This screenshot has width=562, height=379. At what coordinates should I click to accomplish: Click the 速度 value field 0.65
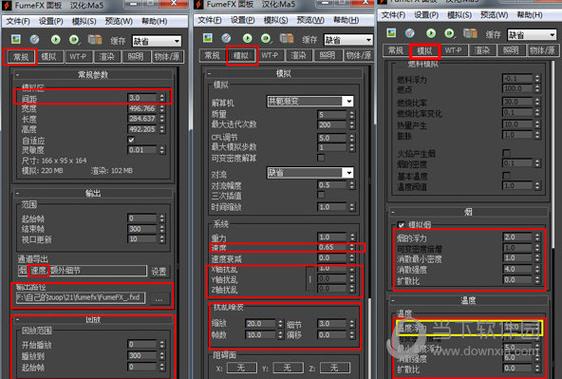point(333,247)
